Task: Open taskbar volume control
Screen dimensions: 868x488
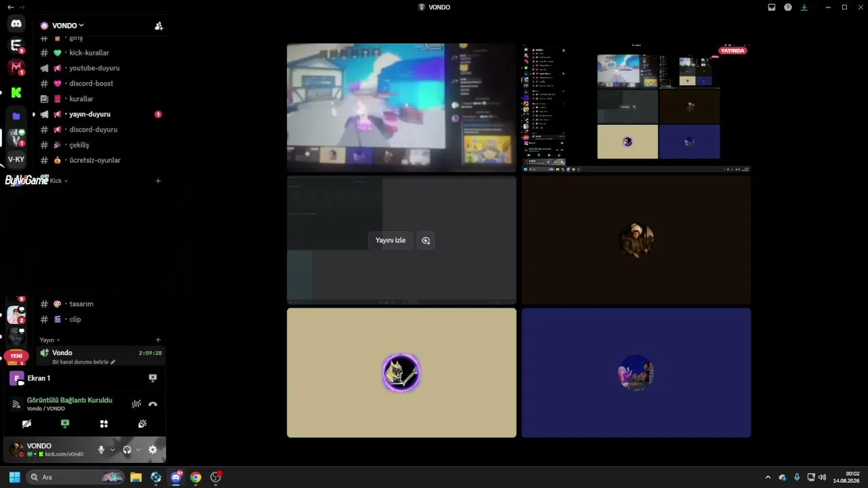Action: 823,477
